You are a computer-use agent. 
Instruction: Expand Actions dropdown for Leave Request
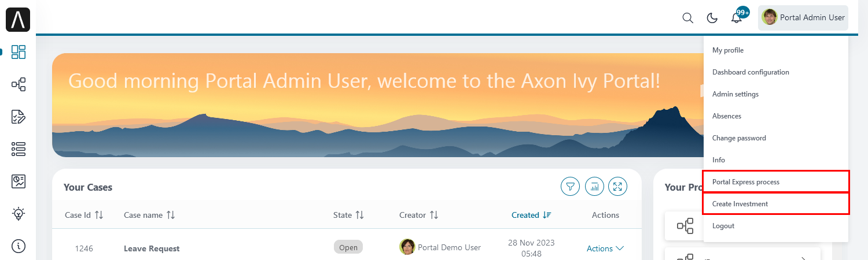[x=605, y=248]
